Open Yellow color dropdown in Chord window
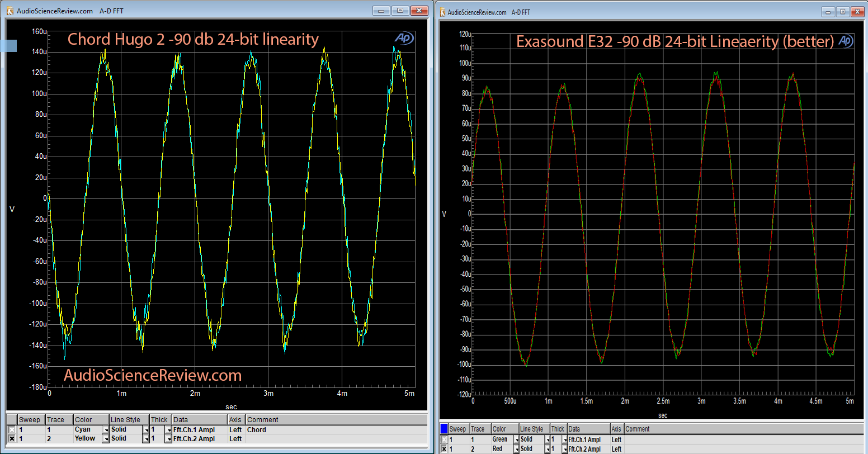 pos(105,439)
